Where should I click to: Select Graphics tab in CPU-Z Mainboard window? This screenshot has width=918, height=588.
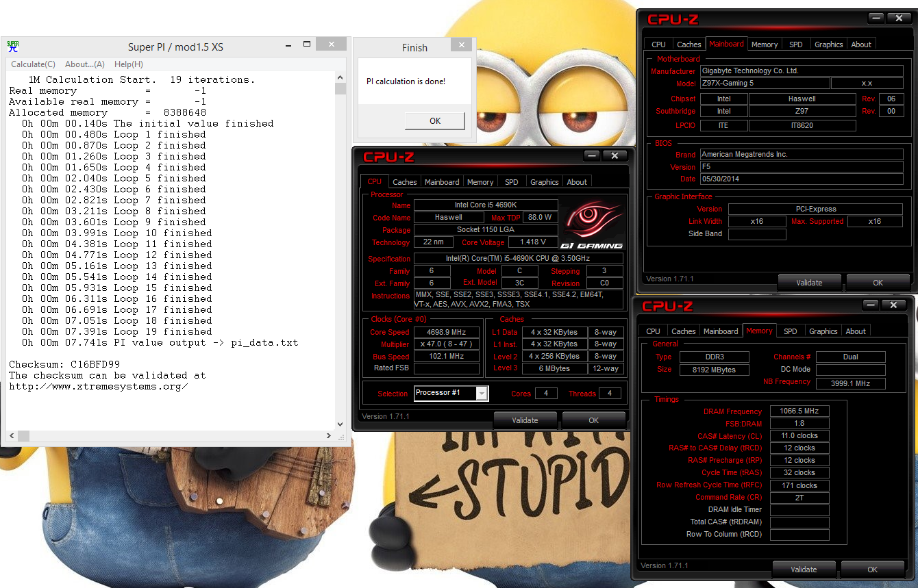pyautogui.click(x=829, y=44)
